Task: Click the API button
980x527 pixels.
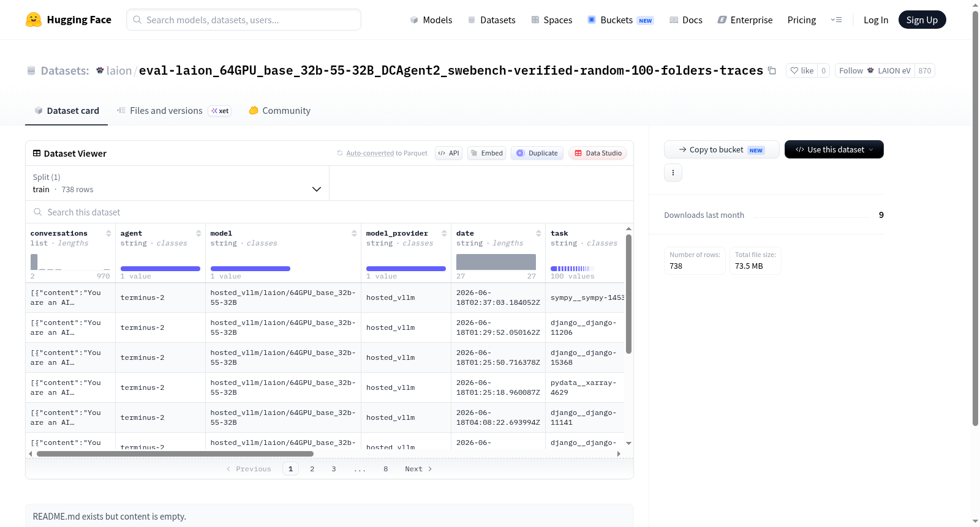Action: pyautogui.click(x=448, y=153)
